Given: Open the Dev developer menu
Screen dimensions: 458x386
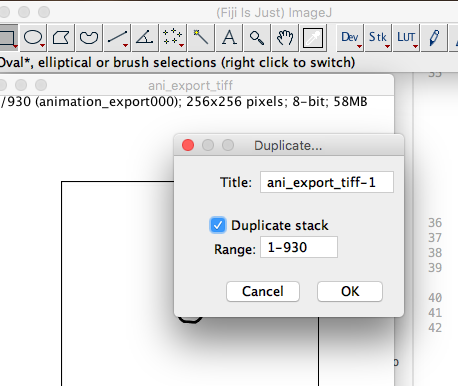Looking at the screenshot, I should [x=350, y=37].
